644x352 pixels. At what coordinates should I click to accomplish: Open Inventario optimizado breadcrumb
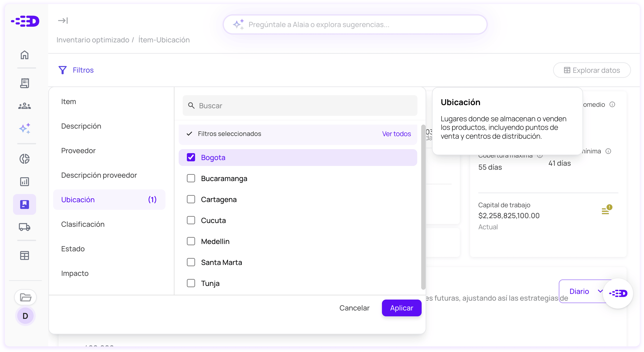point(93,40)
